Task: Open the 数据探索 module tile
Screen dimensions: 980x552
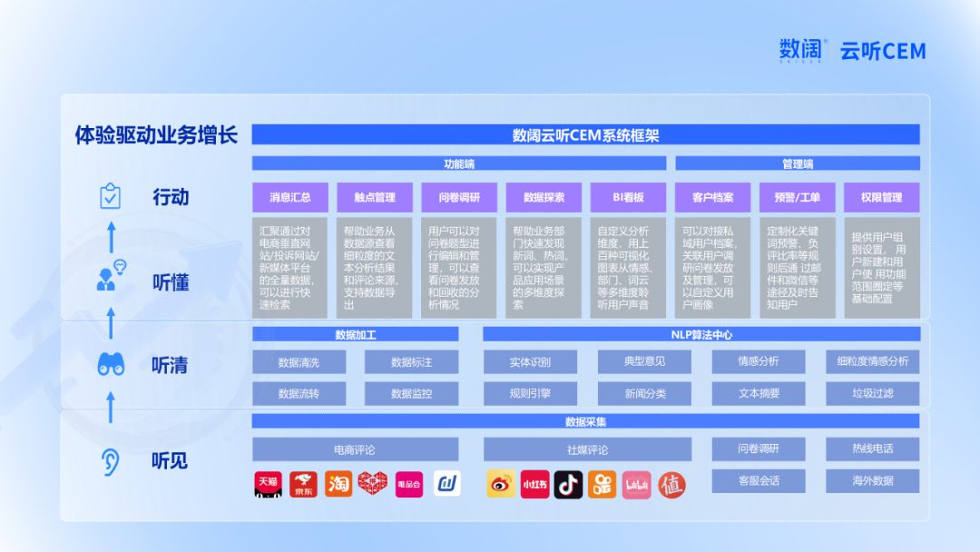Action: click(x=544, y=198)
